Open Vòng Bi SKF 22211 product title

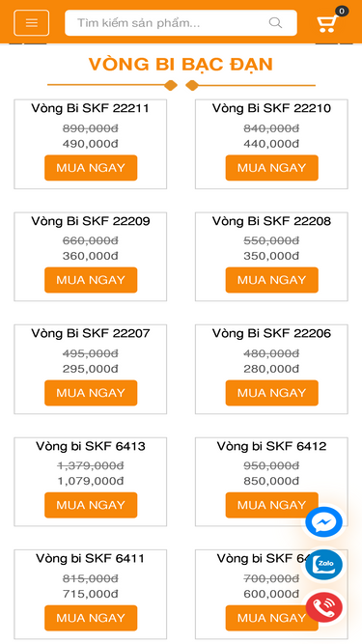[91, 108]
